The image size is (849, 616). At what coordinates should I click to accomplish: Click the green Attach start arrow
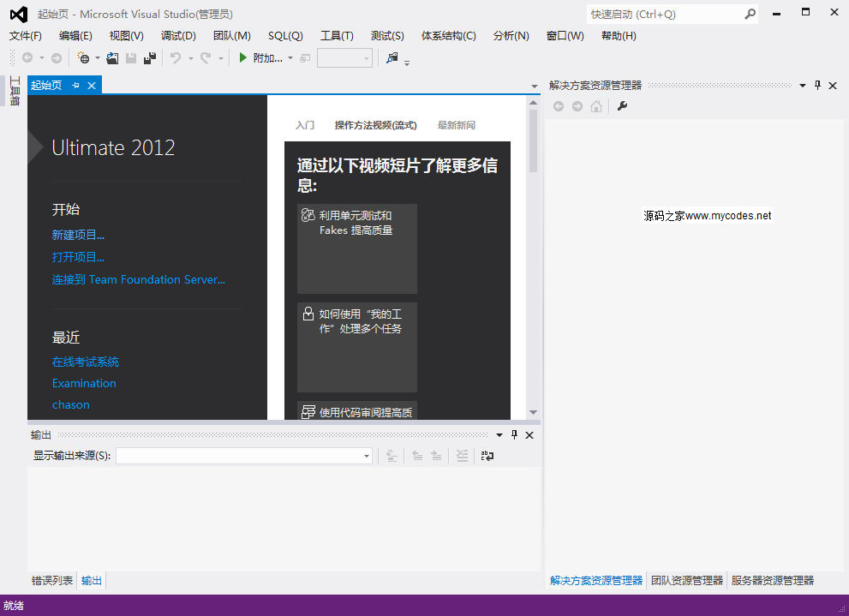pyautogui.click(x=243, y=58)
